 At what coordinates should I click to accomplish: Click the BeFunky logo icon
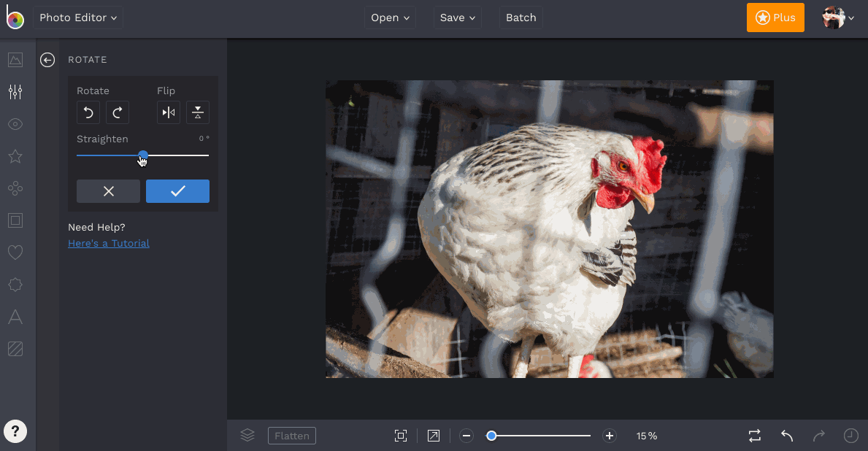15,18
